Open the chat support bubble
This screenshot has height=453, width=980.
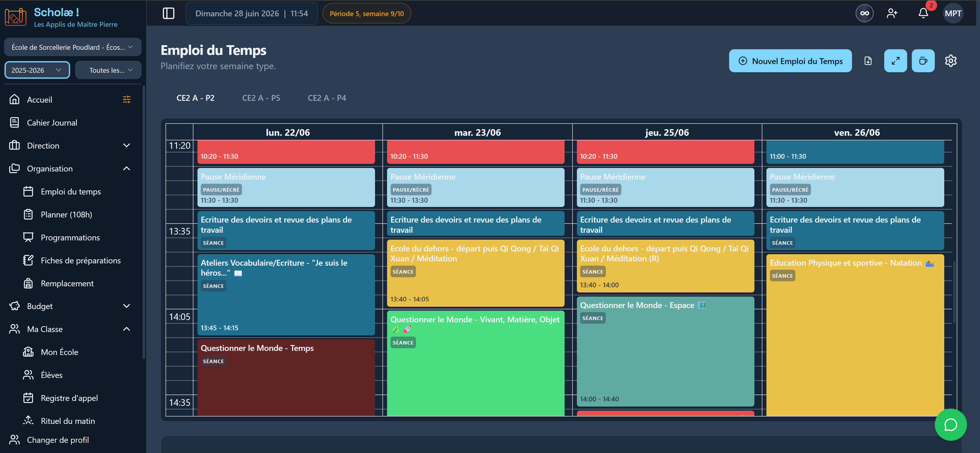click(950, 424)
